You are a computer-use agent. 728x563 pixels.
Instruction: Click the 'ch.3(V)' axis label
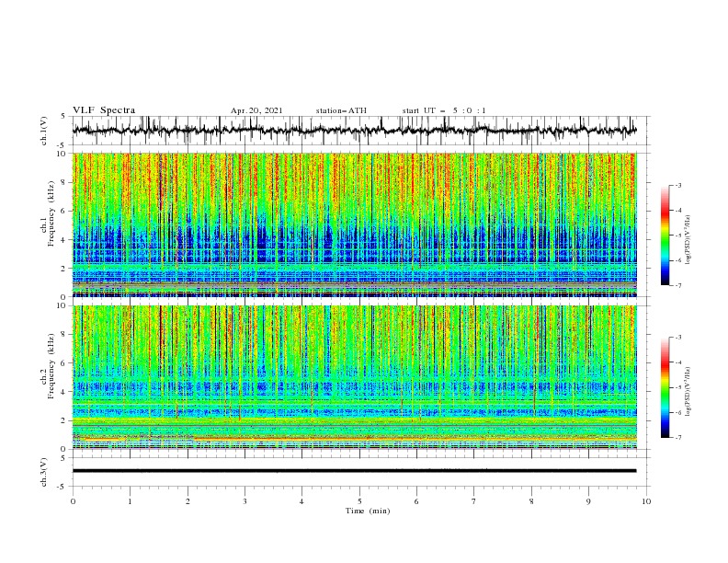pos(44,472)
